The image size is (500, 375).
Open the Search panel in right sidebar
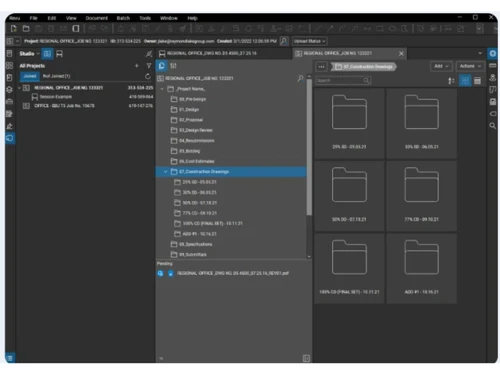[x=493, y=126]
